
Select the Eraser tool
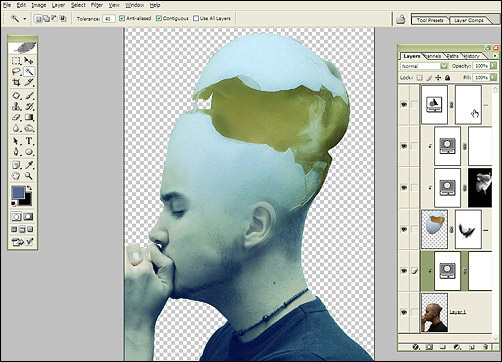tap(16, 117)
